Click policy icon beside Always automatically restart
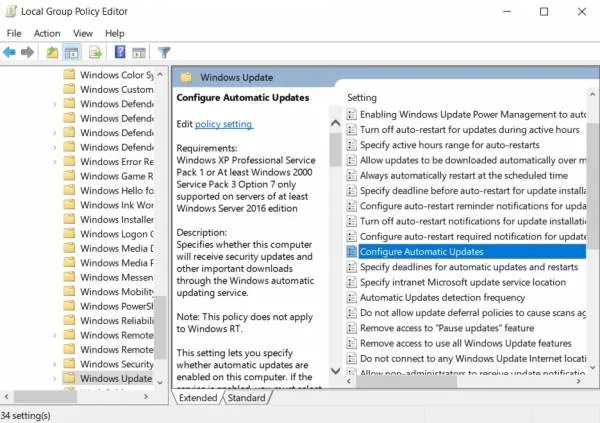The image size is (600, 423). click(351, 175)
